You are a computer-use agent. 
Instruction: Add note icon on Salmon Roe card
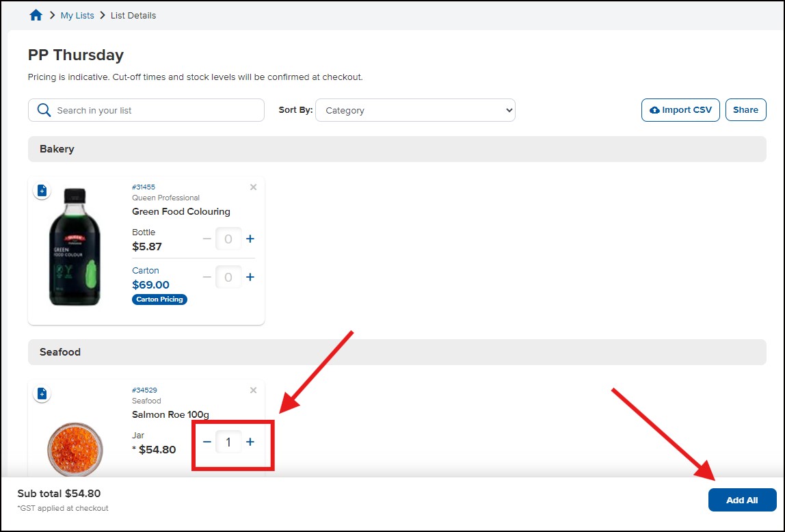coord(42,394)
